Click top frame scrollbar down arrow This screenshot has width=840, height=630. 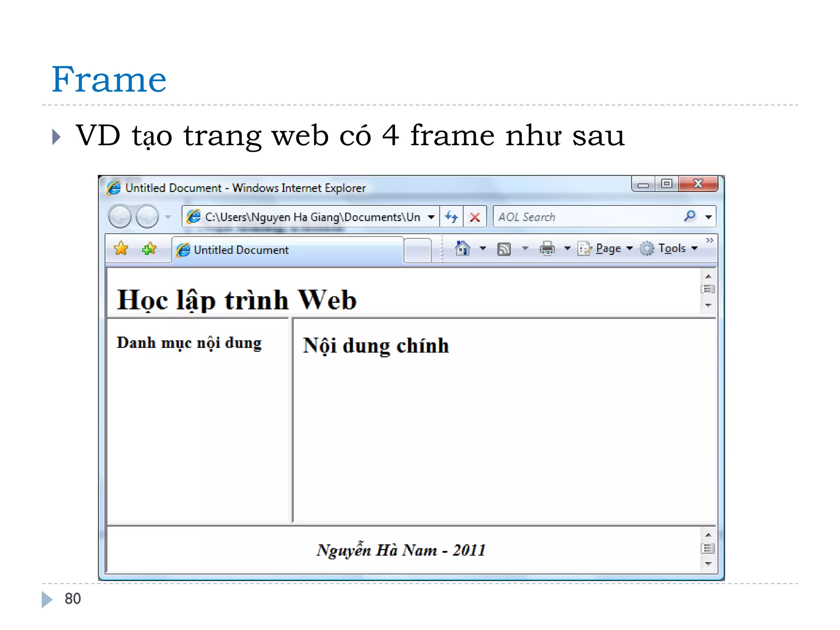708,306
